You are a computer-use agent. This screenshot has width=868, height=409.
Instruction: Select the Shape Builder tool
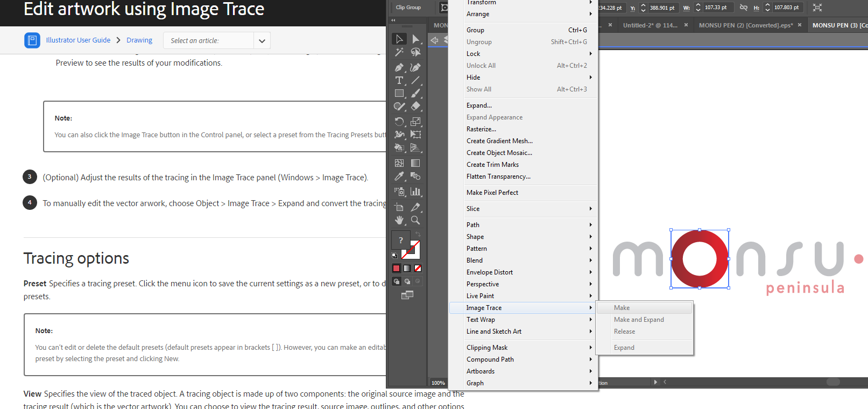(399, 147)
